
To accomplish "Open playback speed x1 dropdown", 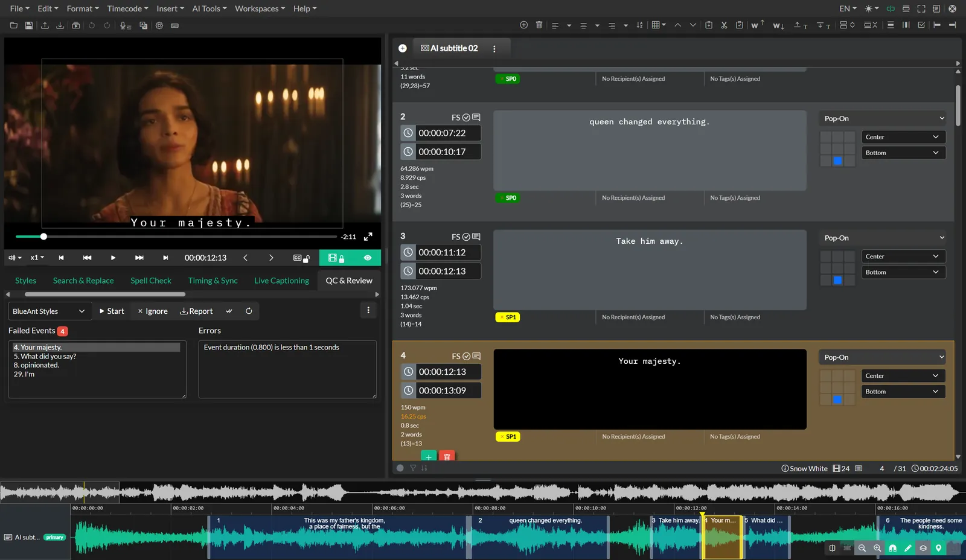I will click(x=37, y=258).
